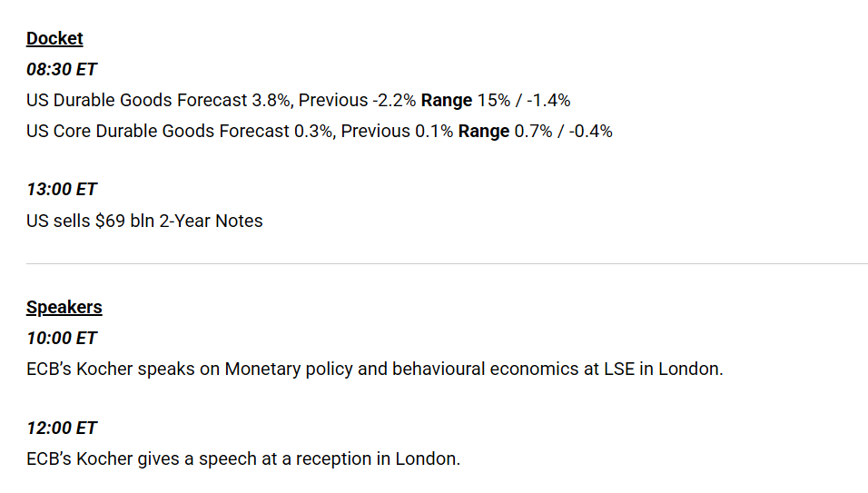Click the underlined Docket heading
The width and height of the screenshot is (868, 493).
tap(54, 38)
